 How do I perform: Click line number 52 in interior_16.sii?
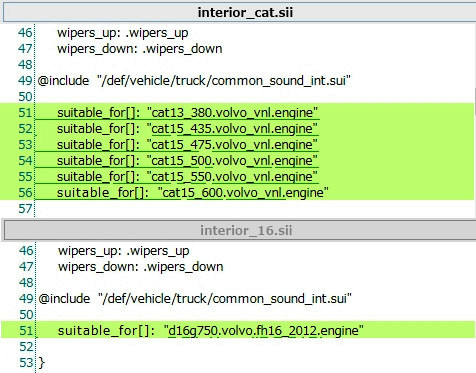26,346
